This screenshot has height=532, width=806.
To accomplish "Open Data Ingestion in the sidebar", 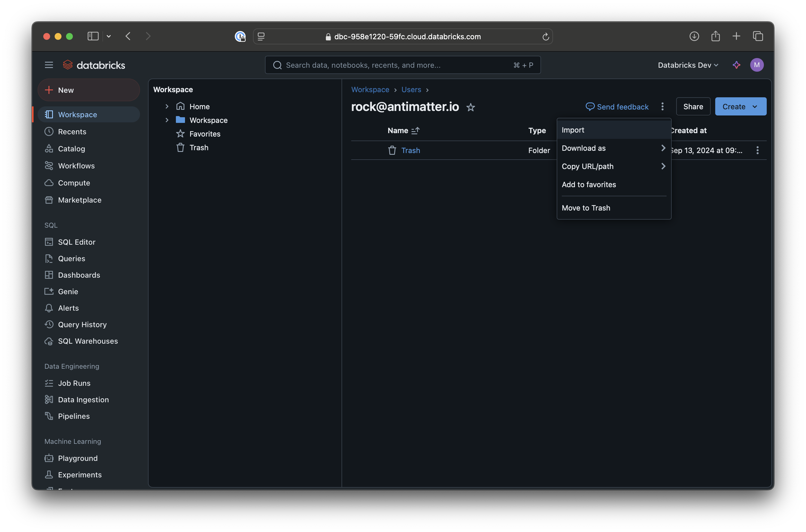I will point(89,400).
